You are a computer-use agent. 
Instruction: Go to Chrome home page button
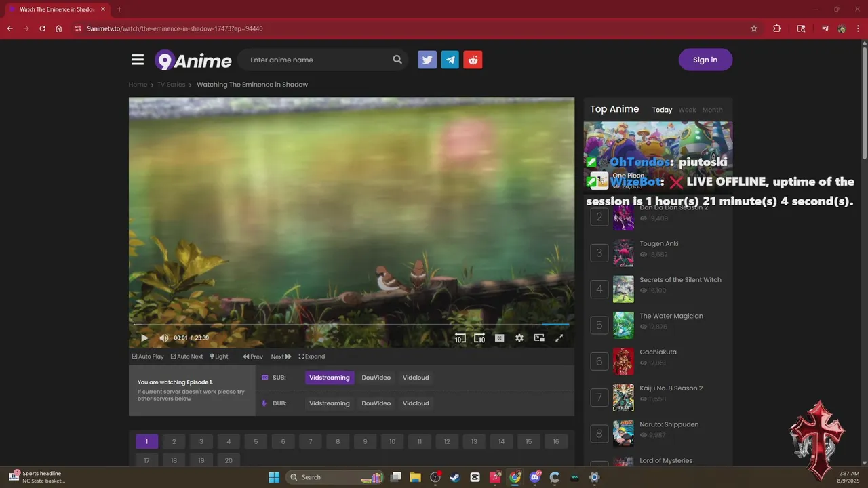[x=59, y=28]
